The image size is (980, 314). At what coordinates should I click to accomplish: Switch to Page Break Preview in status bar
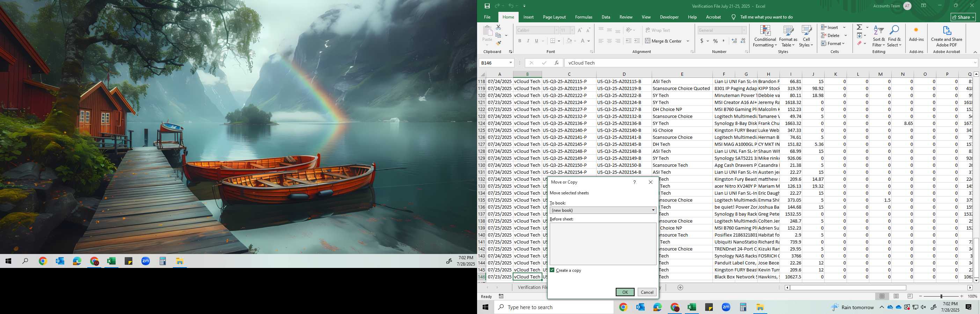(x=910, y=296)
